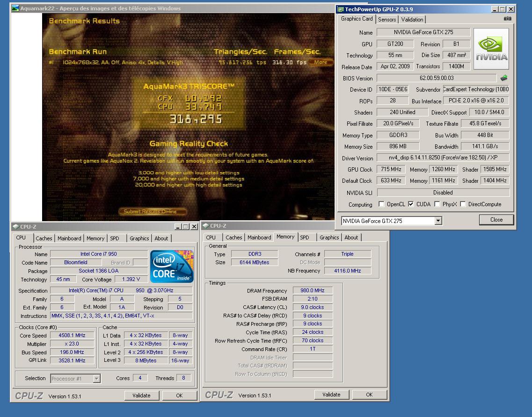This screenshot has width=532, height=417.
Task: Click the AquaMark total score 318,295
Action: coord(196,119)
